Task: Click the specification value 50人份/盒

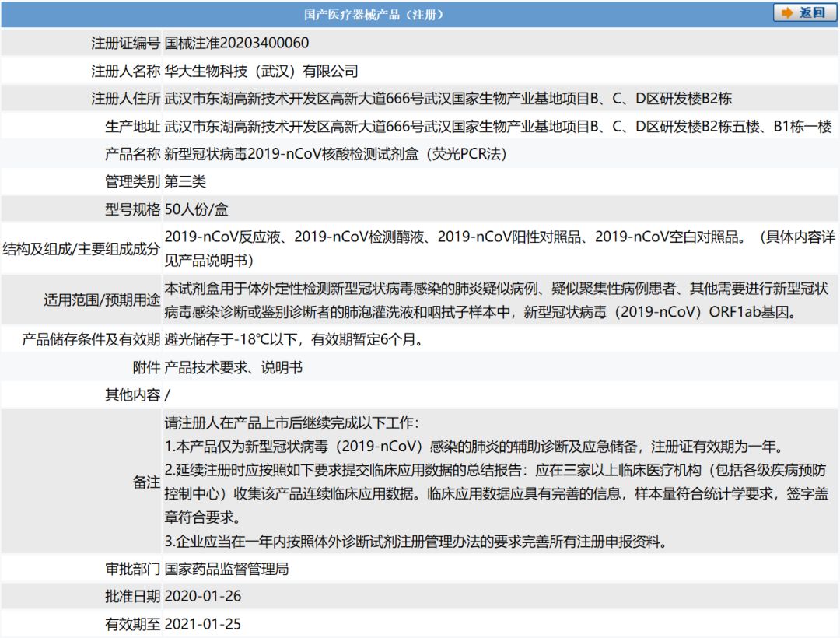Action: pos(196,209)
